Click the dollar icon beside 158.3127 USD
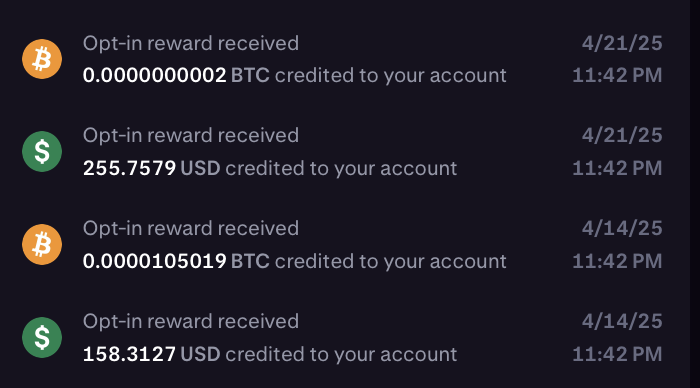700x388 pixels. point(42,337)
